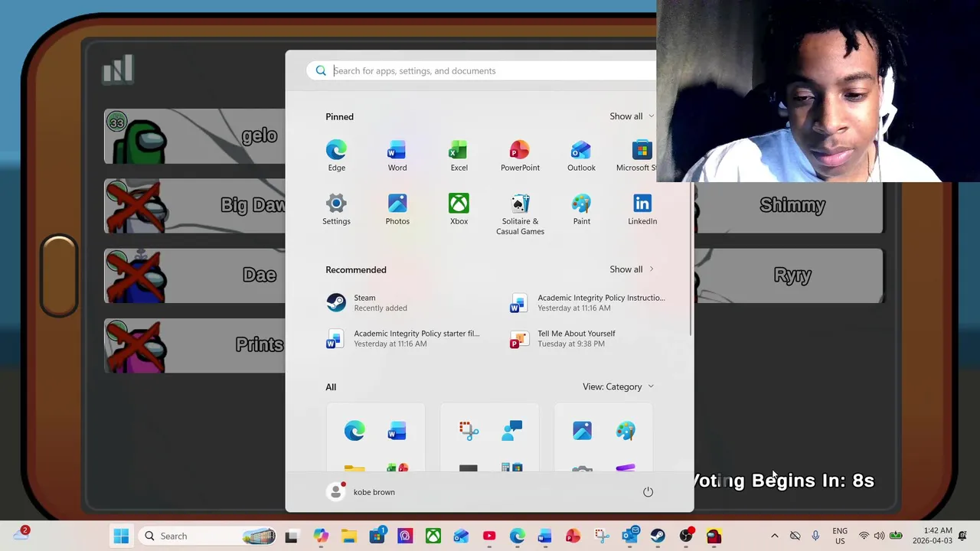This screenshot has width=980, height=551.
Task: Open File Explorer from the taskbar
Action: 349,536
